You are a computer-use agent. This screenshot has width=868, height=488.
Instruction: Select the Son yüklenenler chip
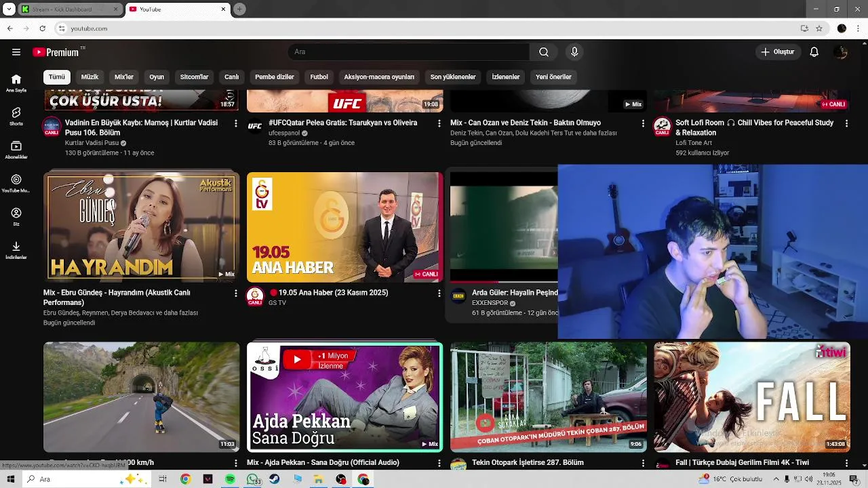(453, 77)
